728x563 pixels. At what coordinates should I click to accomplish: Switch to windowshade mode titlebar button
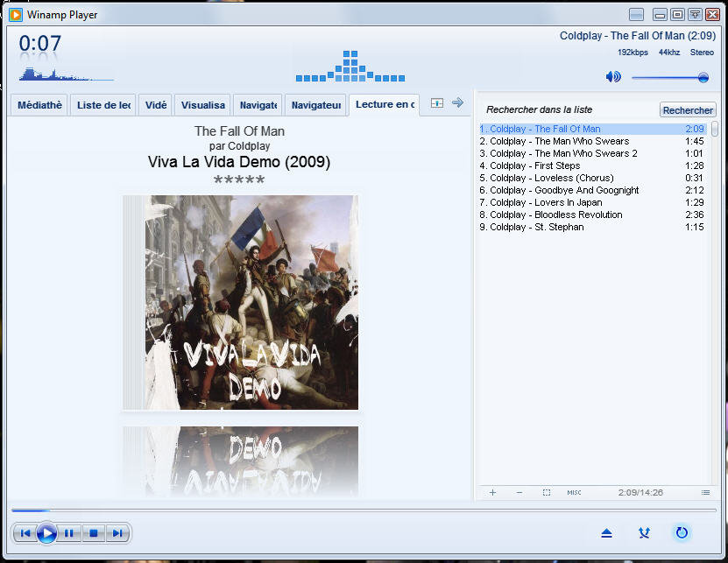click(695, 14)
